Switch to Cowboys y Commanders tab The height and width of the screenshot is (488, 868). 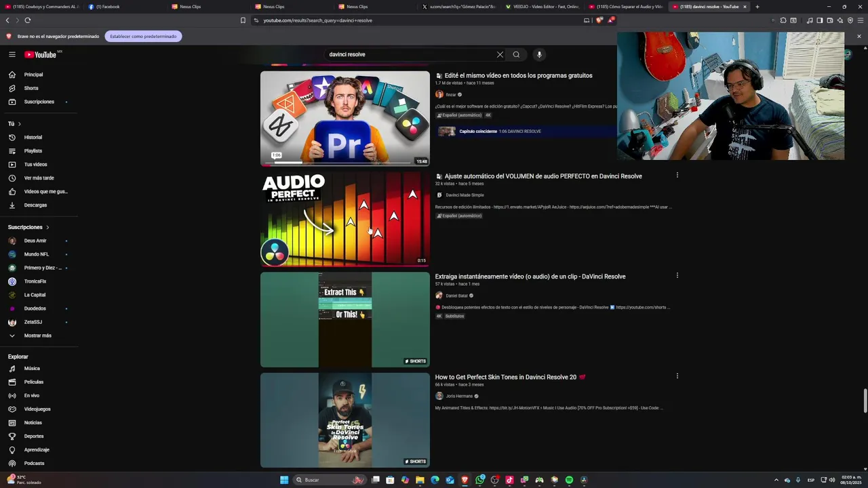pos(41,7)
